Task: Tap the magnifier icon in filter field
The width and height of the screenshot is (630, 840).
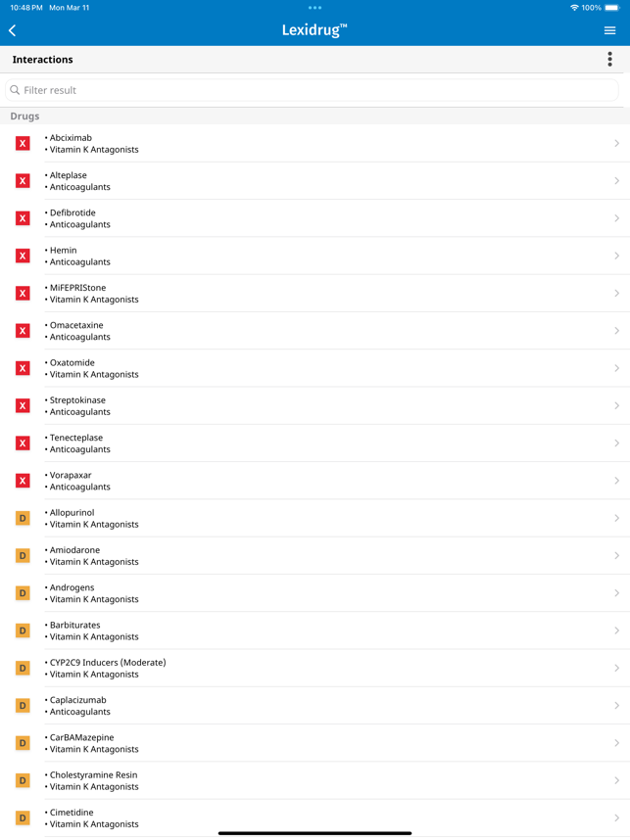Action: pos(15,90)
